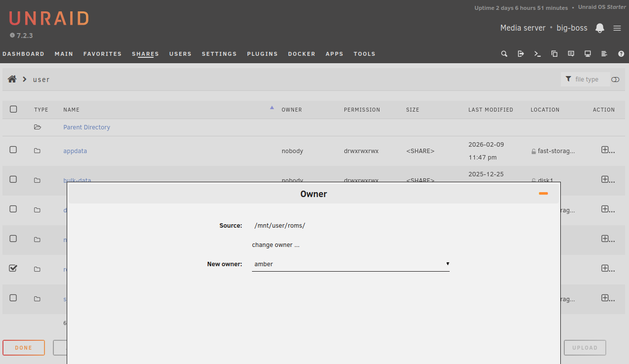Open the New owner dropdown showing amber

(350, 264)
